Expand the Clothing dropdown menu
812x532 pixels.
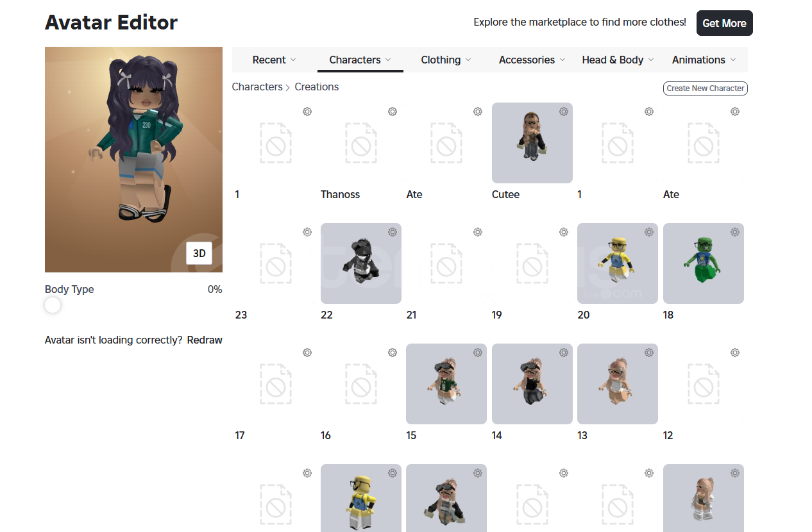446,60
